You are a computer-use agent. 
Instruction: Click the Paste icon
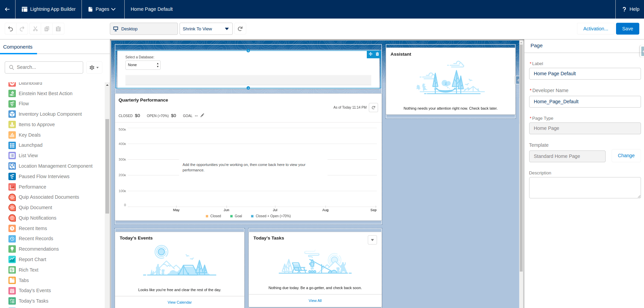click(58, 29)
